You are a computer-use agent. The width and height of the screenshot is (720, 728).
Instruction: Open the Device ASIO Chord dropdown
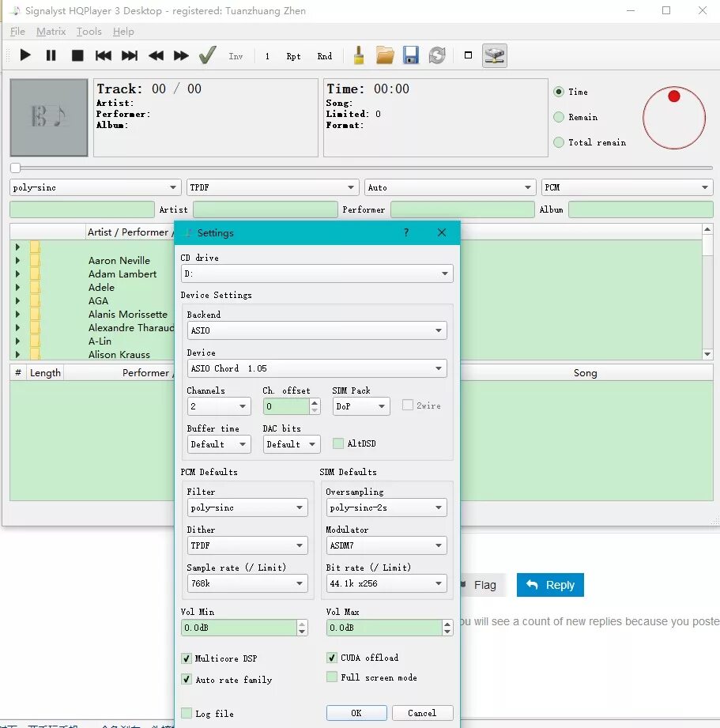pos(317,368)
